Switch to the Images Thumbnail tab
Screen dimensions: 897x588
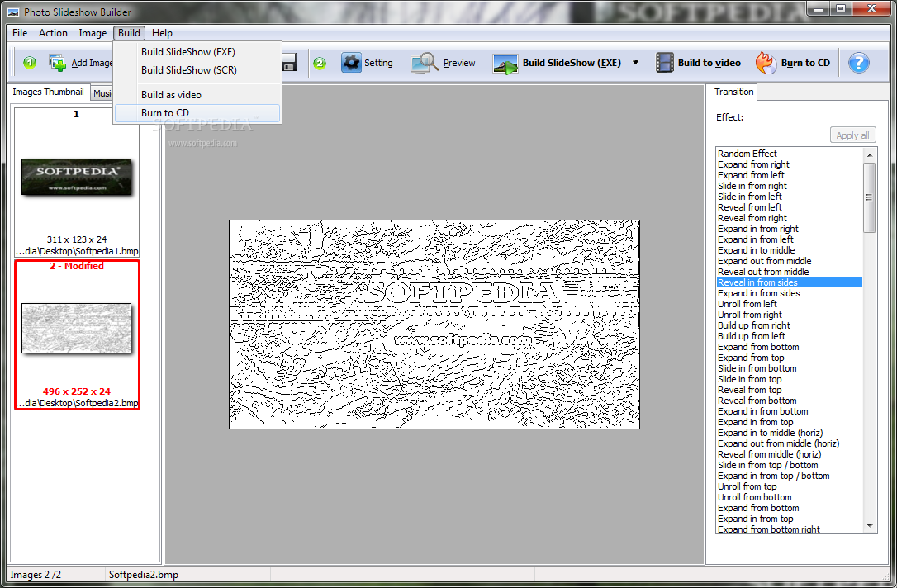coord(49,92)
